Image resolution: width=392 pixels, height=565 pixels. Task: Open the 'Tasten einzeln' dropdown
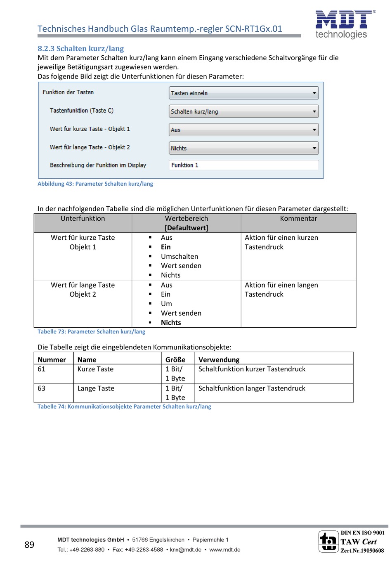(x=244, y=93)
